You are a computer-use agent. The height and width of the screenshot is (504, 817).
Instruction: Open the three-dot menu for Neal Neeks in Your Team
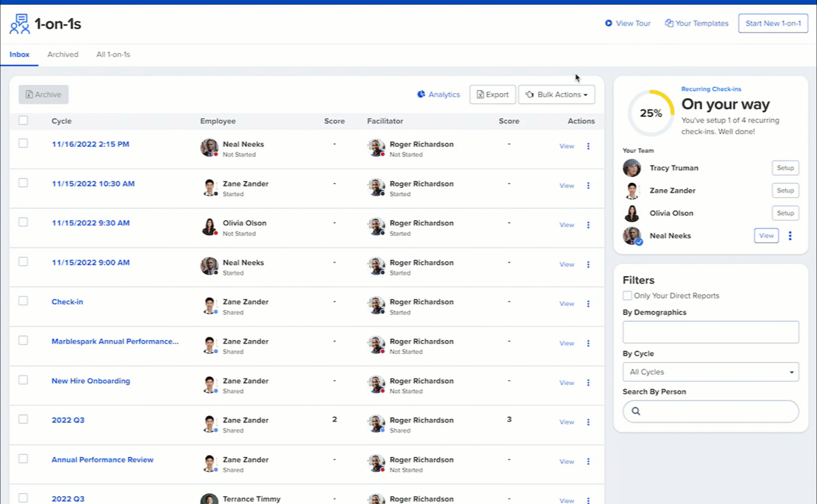790,236
